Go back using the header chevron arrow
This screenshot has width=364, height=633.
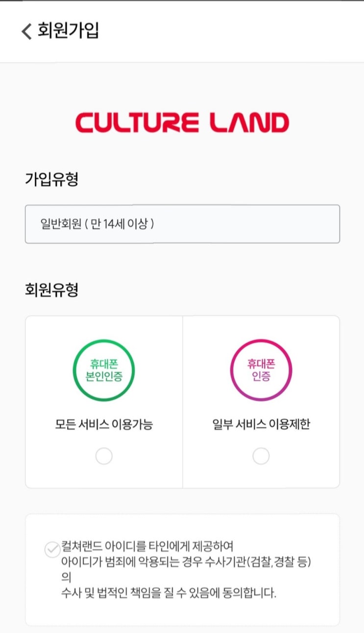coord(26,31)
